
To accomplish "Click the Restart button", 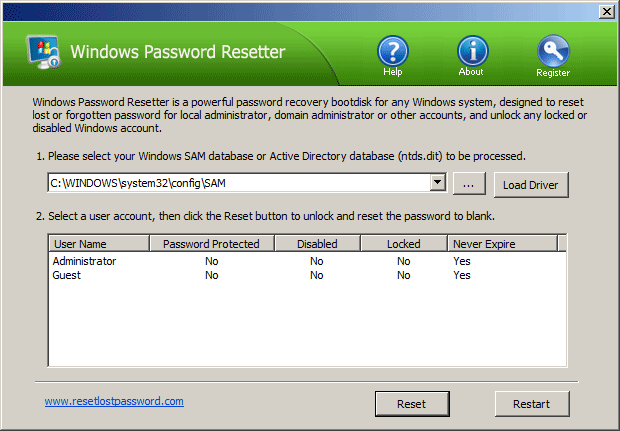I will click(x=532, y=404).
